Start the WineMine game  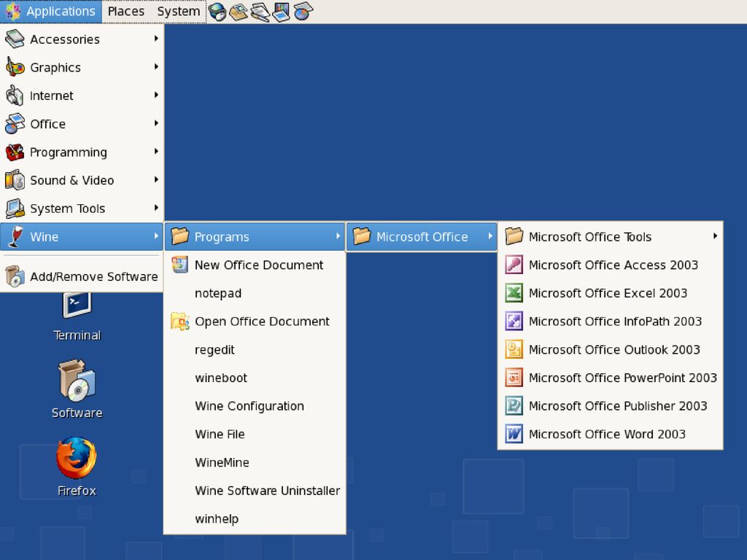pyautogui.click(x=255, y=462)
